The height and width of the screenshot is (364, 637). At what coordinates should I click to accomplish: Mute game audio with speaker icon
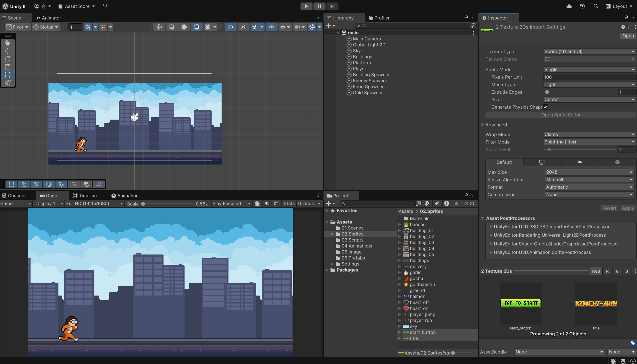tap(267, 203)
